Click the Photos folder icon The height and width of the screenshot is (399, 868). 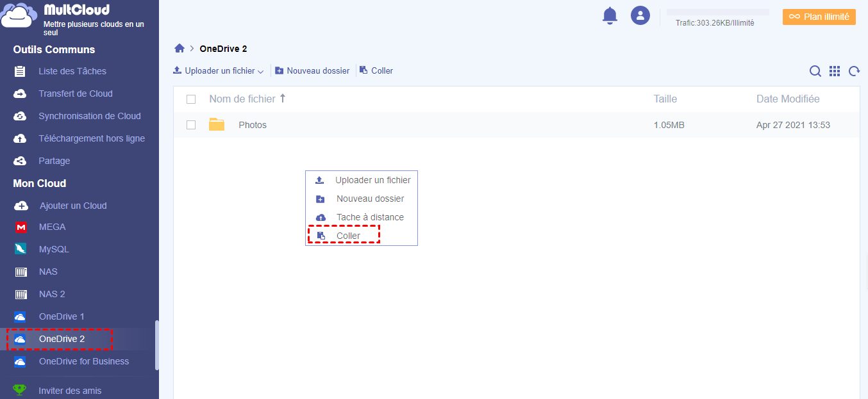[217, 125]
